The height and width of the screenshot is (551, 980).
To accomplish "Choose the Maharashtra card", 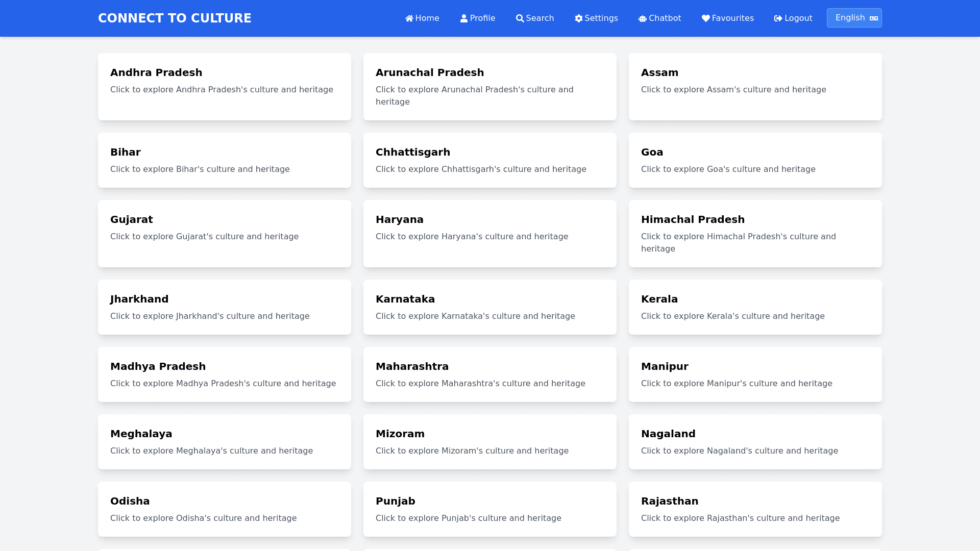I will click(x=489, y=374).
